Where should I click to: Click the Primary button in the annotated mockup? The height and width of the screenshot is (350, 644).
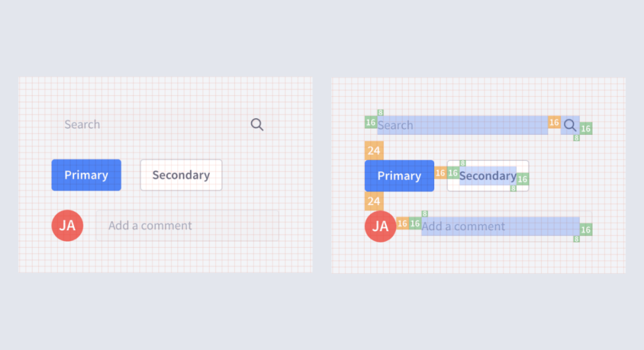399,176
